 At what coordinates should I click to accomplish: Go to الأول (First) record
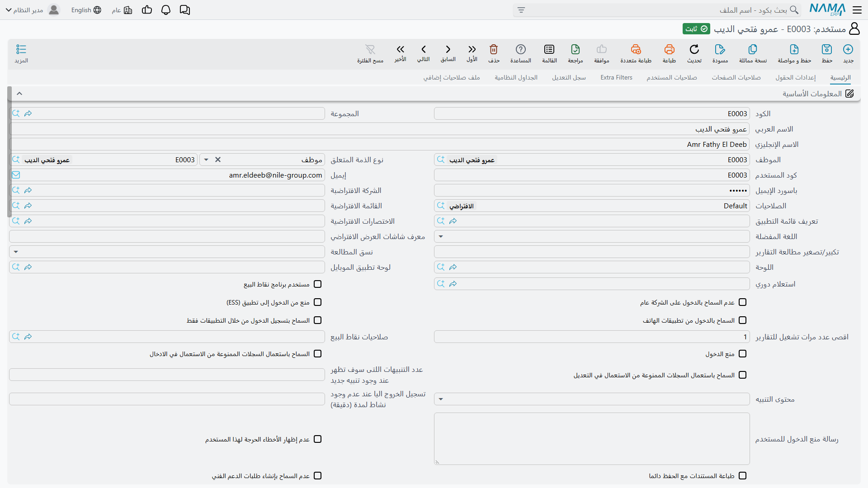point(472,49)
